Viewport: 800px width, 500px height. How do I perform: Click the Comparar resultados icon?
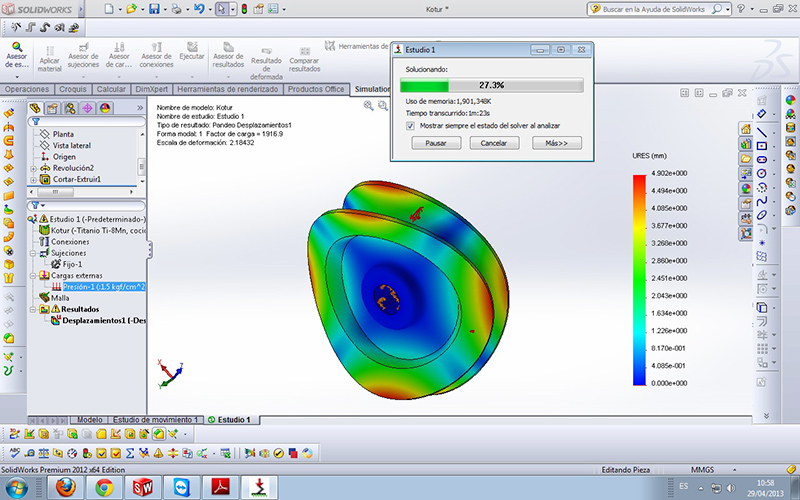304,50
